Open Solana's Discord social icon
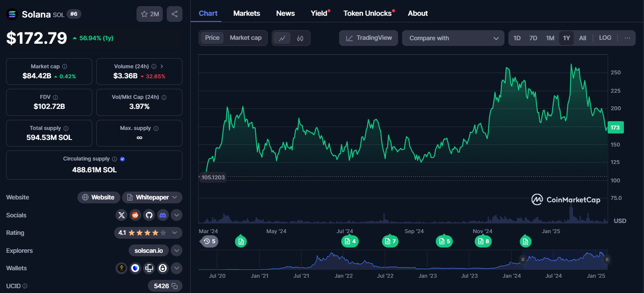The image size is (644, 293). [163, 215]
